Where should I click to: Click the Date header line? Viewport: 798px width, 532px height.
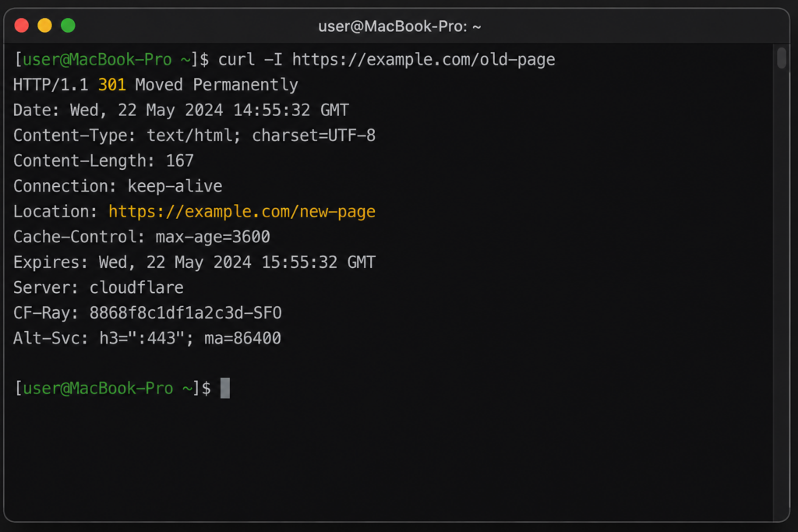click(x=181, y=111)
